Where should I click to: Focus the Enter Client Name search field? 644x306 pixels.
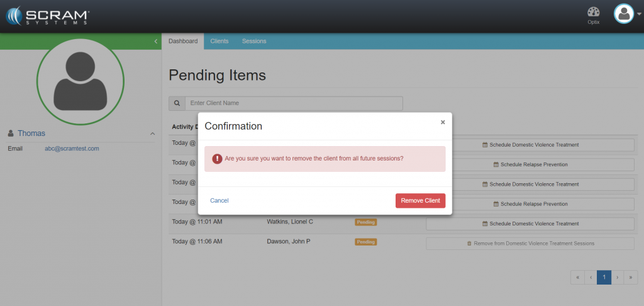(294, 103)
